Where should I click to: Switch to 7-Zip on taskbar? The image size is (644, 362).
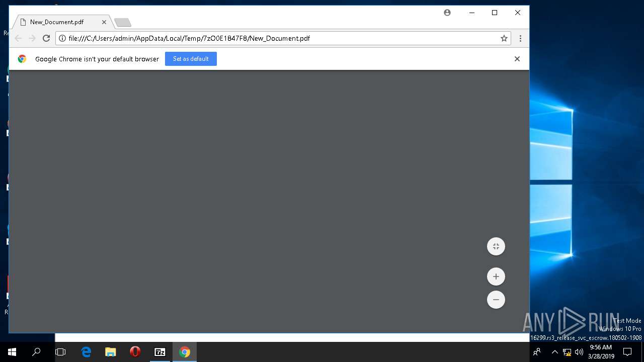(160, 352)
